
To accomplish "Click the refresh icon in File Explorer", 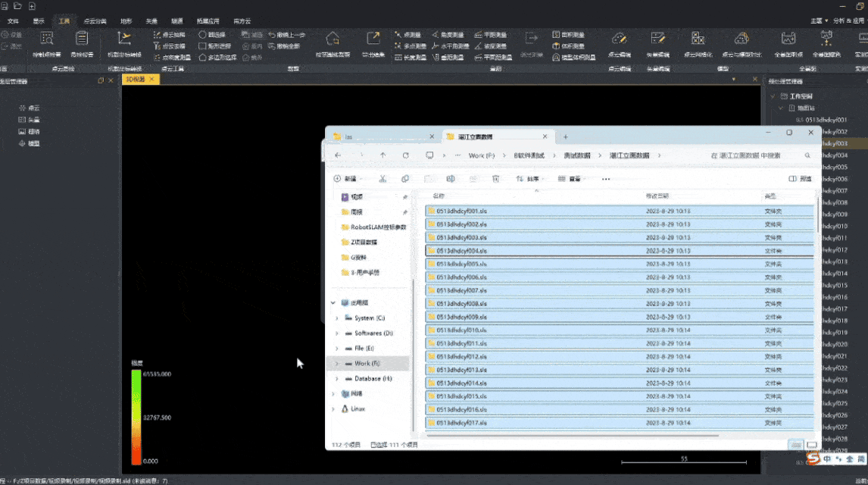I will click(406, 155).
